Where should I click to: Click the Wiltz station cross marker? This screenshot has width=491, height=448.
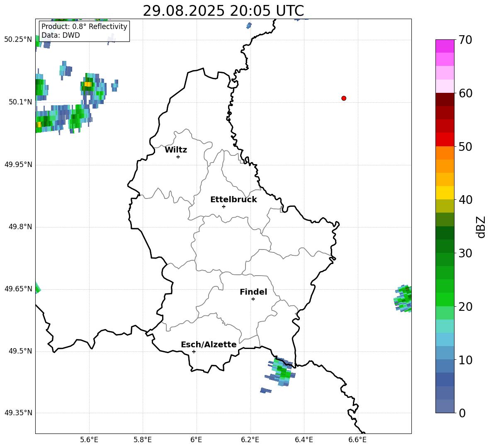[178, 157]
